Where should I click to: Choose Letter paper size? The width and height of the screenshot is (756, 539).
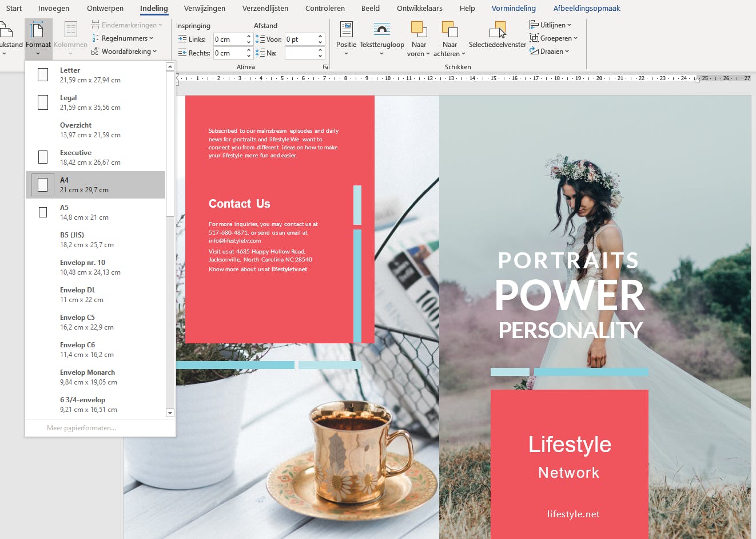pyautogui.click(x=96, y=75)
